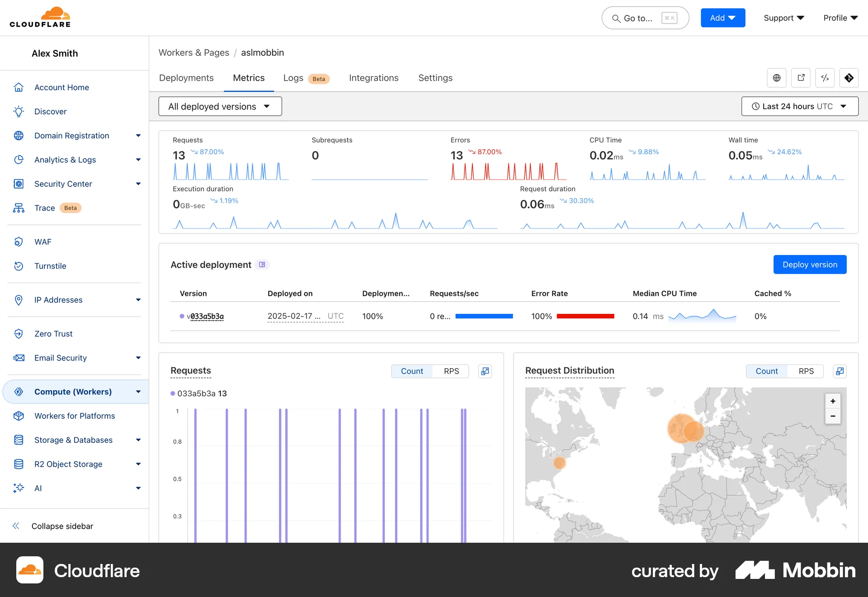
Task: Open the WAF section from the sidebar
Action: click(43, 242)
